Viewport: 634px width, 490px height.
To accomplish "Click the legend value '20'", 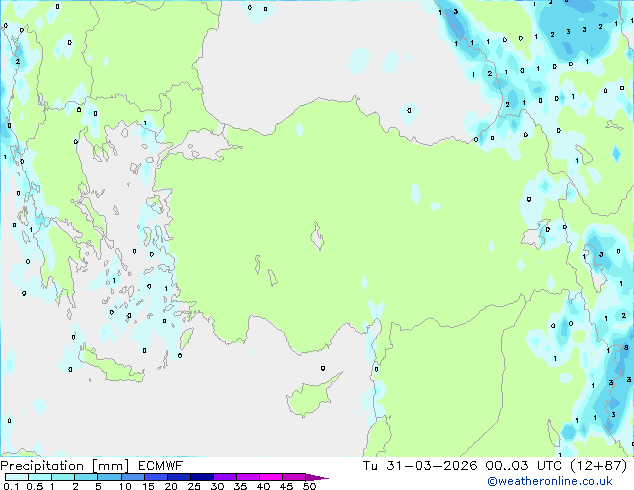I will click(171, 486).
